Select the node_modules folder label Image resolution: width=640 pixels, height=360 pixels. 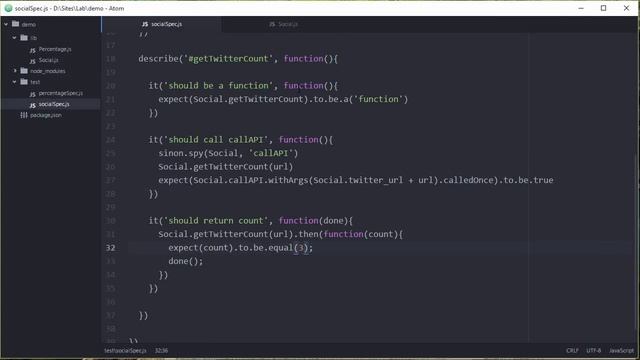pyautogui.click(x=48, y=71)
